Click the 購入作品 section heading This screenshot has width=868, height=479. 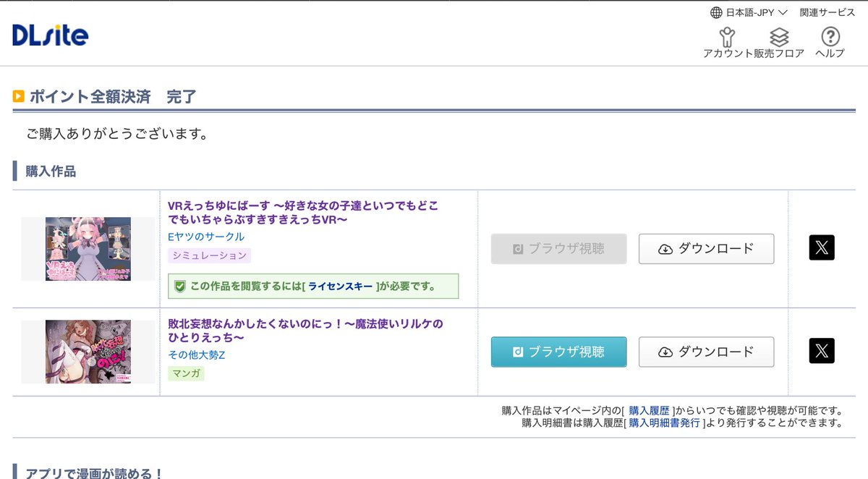[x=51, y=171]
